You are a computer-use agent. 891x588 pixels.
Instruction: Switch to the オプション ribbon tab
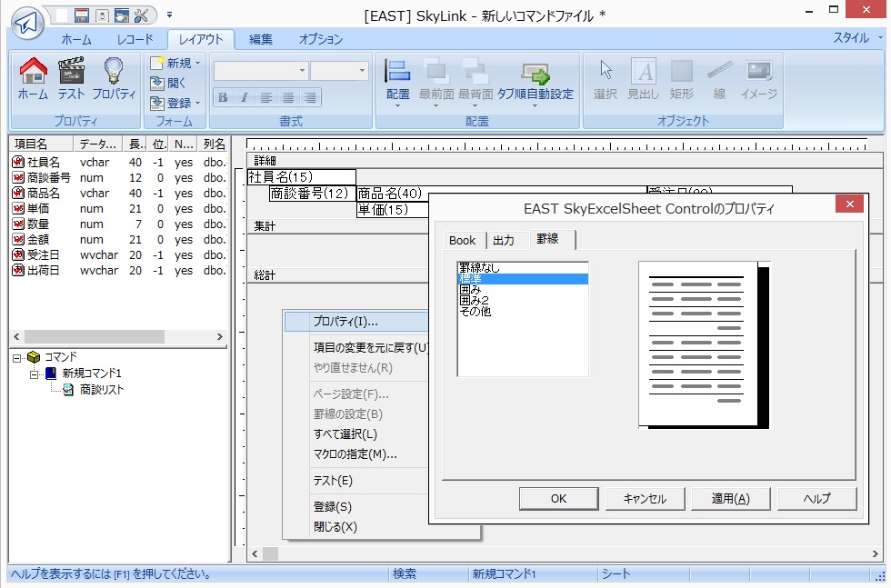coord(320,39)
